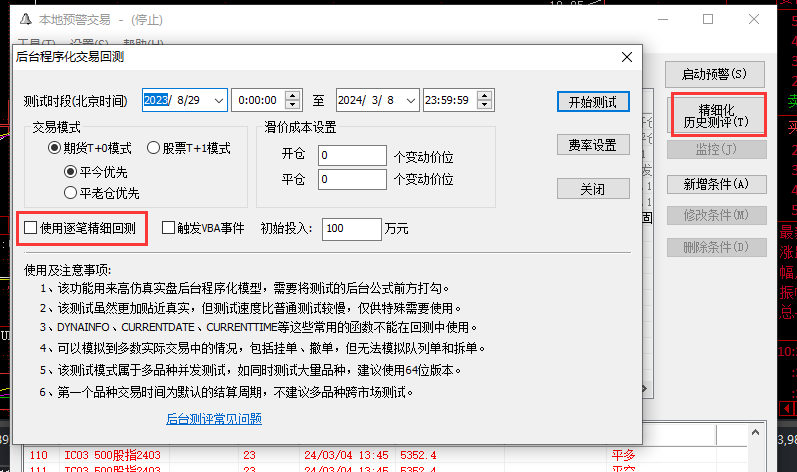Open 费率设置 button
The width and height of the screenshot is (797, 472).
[593, 145]
